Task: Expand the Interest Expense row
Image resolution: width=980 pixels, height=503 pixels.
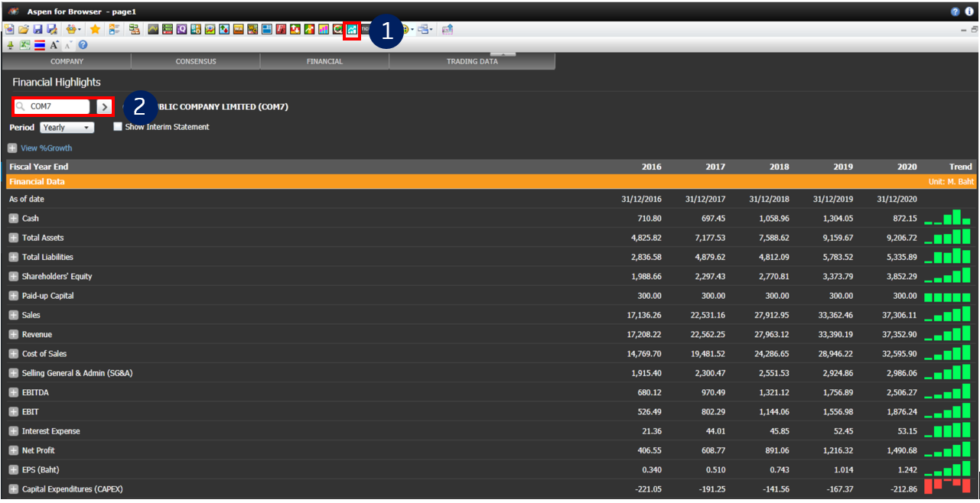Action: coord(13,431)
